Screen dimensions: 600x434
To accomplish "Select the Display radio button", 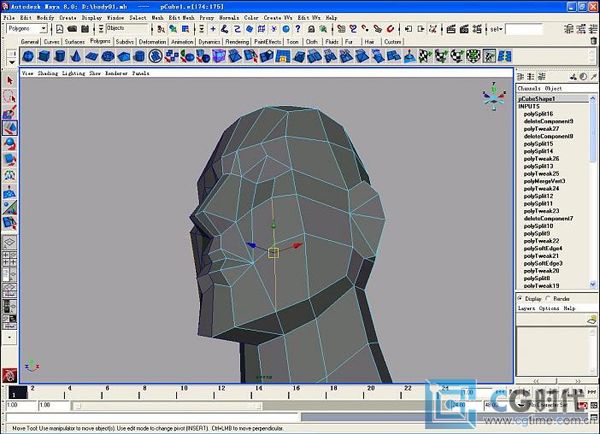I will point(520,298).
